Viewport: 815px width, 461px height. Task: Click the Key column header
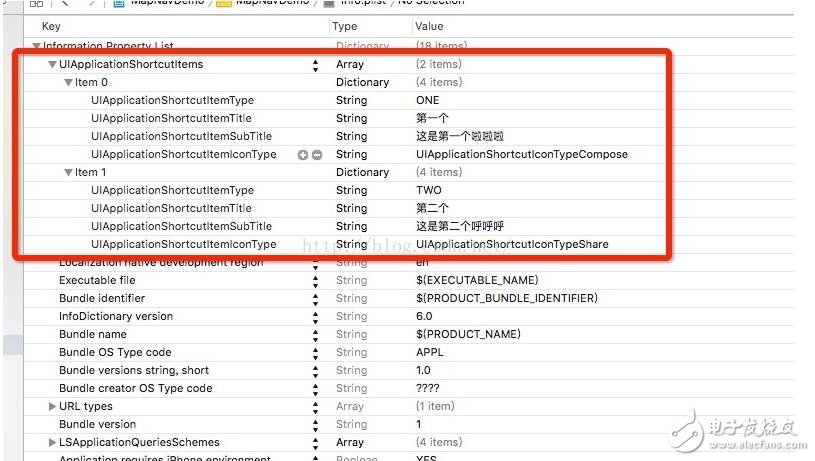(51, 26)
